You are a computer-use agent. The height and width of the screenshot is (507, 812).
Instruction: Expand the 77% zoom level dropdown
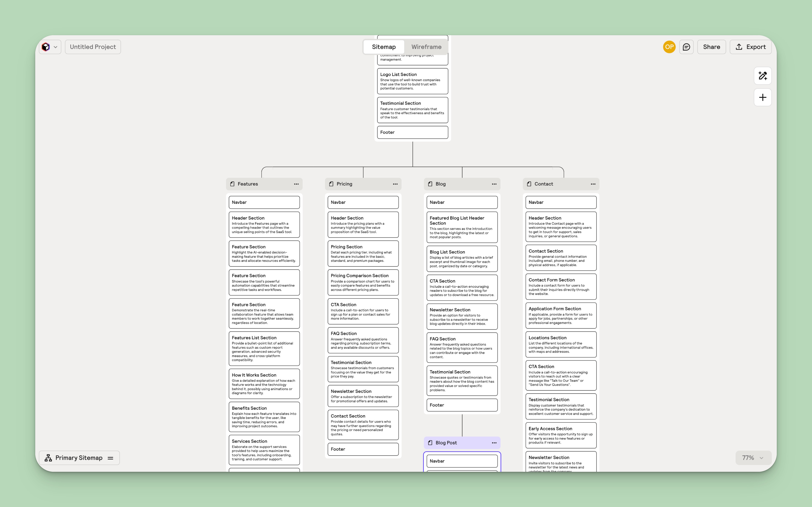753,458
